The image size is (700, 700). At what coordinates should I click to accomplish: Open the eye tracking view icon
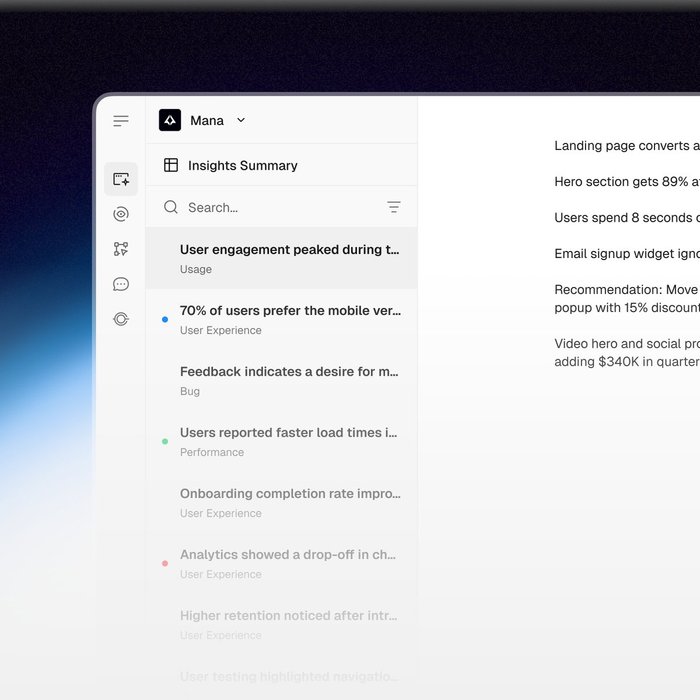(x=121, y=214)
